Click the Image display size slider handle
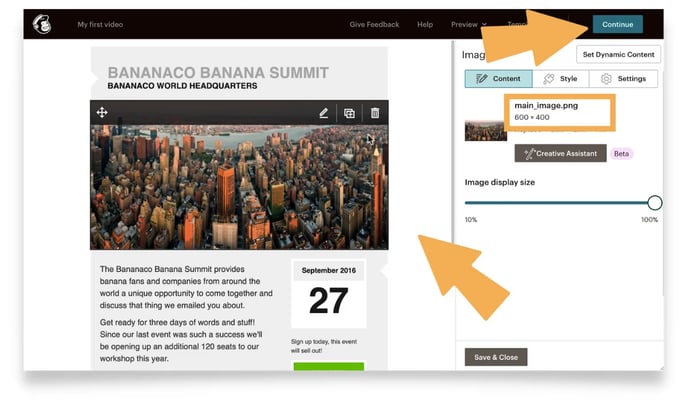This screenshot has height=400, width=687. pyautogui.click(x=655, y=203)
